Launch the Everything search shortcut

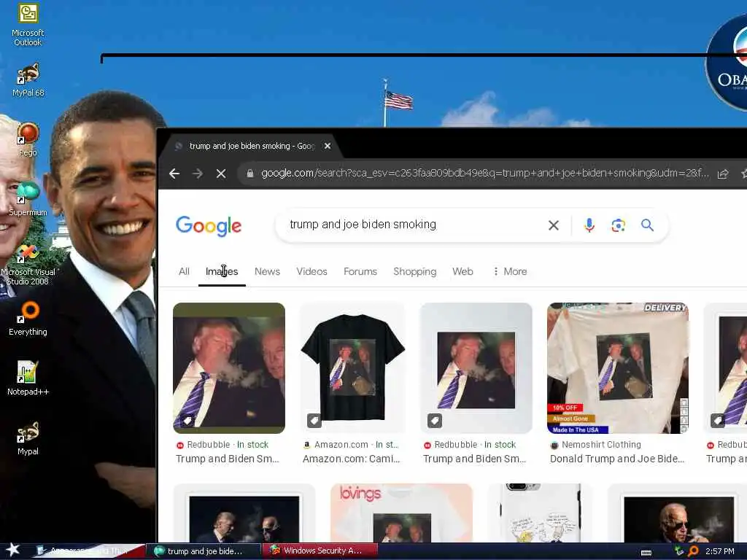coord(28,319)
